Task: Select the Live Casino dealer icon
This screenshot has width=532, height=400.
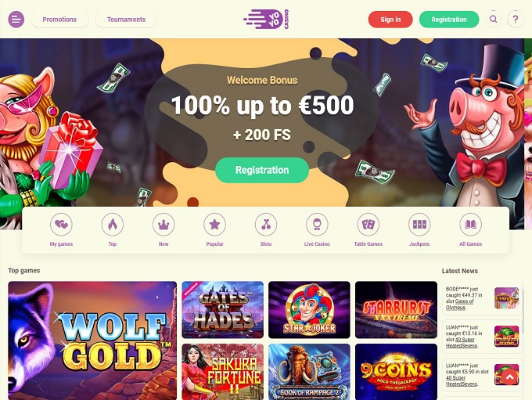Action: (x=317, y=224)
